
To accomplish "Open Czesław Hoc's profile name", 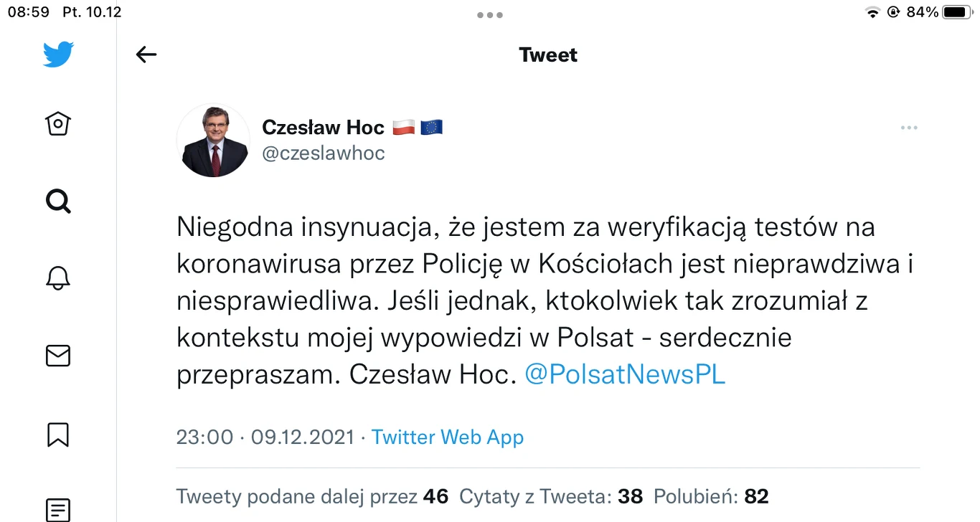I will click(x=322, y=127).
